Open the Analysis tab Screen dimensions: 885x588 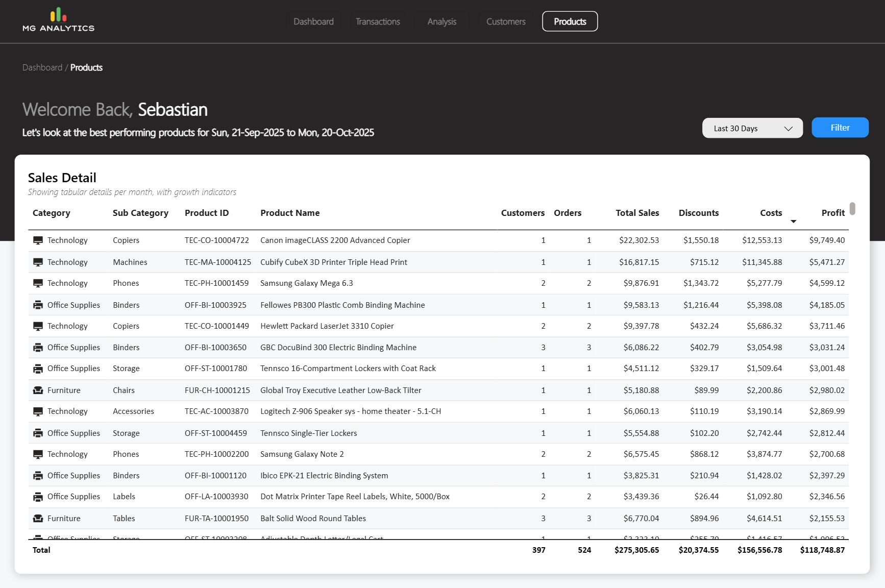[441, 21]
